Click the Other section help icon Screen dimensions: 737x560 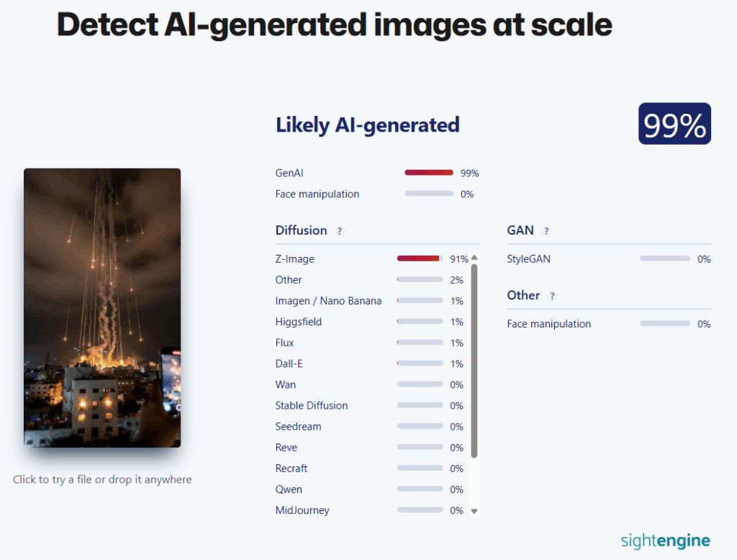click(552, 296)
